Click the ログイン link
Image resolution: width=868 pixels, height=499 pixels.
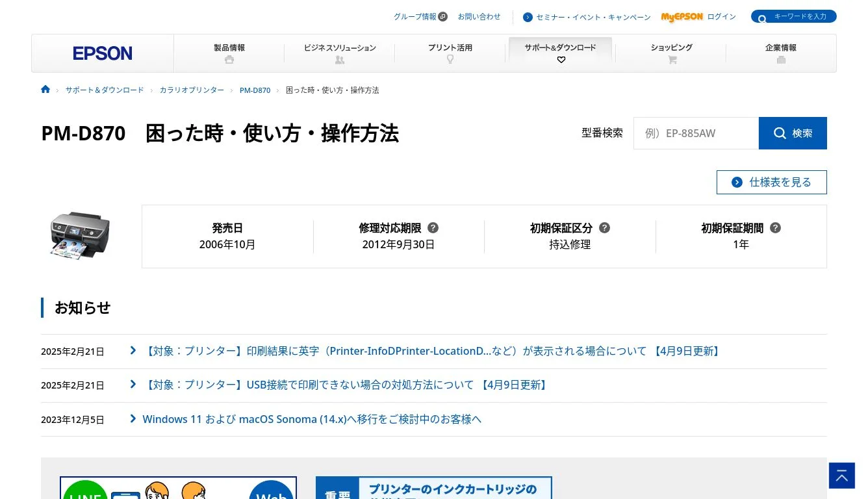click(x=722, y=17)
